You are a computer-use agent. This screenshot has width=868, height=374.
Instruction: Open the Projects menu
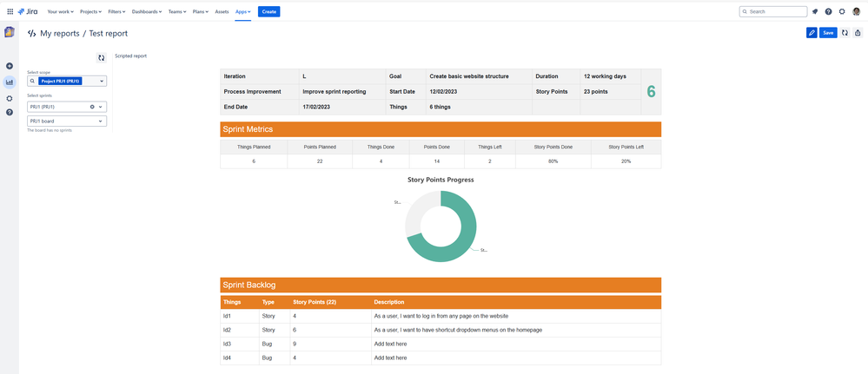[x=90, y=11]
